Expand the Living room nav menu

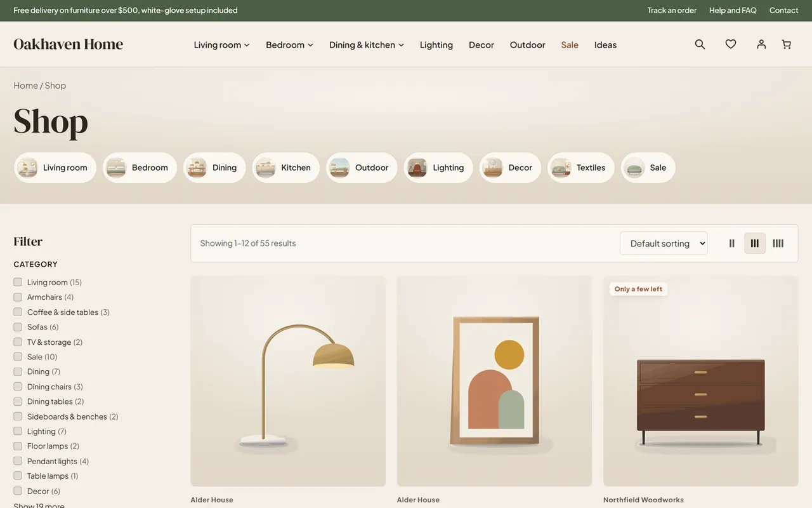[x=222, y=45]
